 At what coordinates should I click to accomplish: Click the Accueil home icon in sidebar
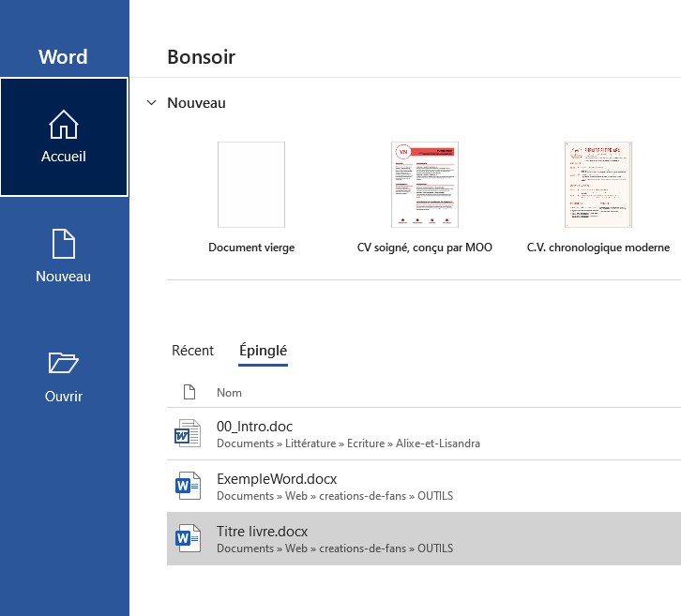pyautogui.click(x=64, y=125)
